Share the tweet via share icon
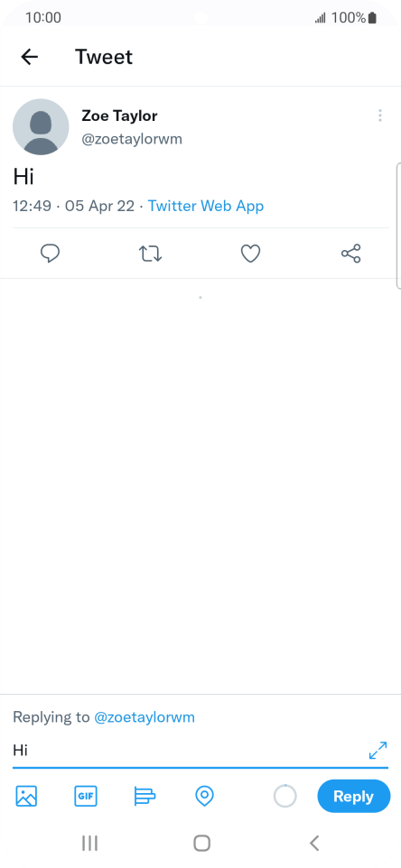Viewport: 401px width, 868px height. (350, 254)
